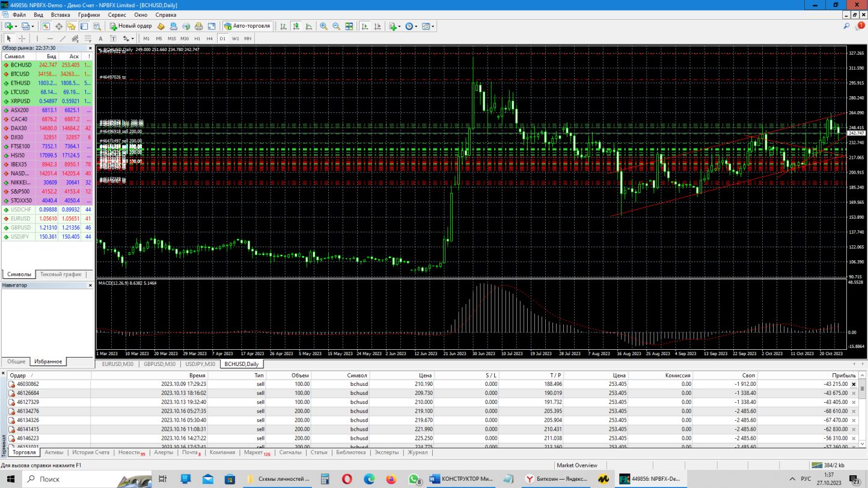This screenshot has width=868, height=488.
Task: Select BTCUSD in the market watch list
Action: (x=20, y=74)
